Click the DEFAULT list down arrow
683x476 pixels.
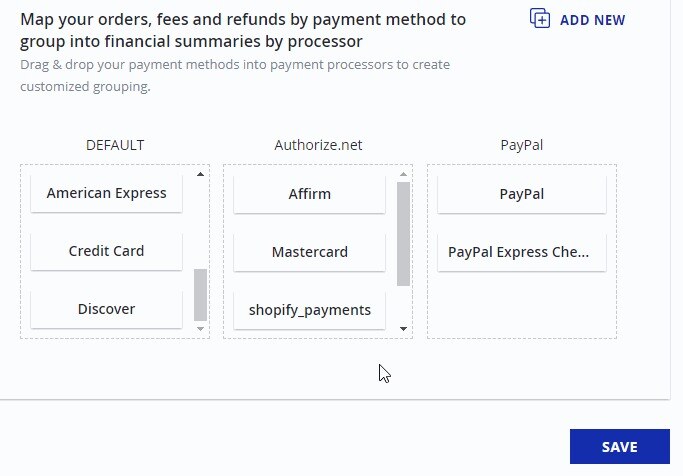[200, 329]
